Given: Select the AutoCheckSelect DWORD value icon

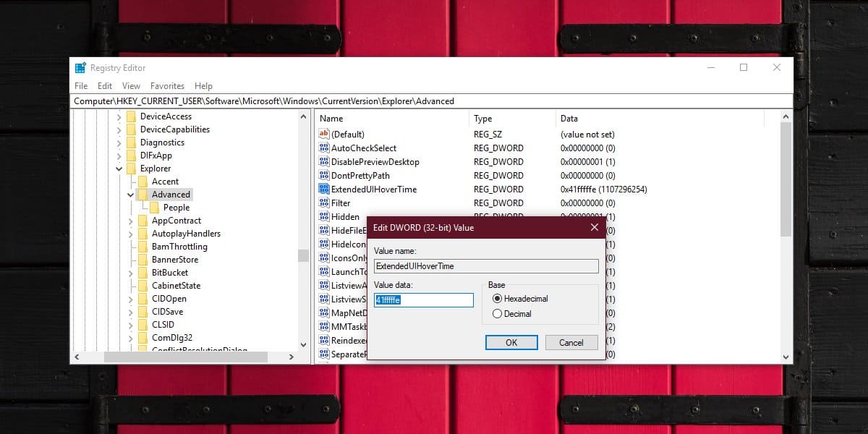Looking at the screenshot, I should [x=324, y=148].
